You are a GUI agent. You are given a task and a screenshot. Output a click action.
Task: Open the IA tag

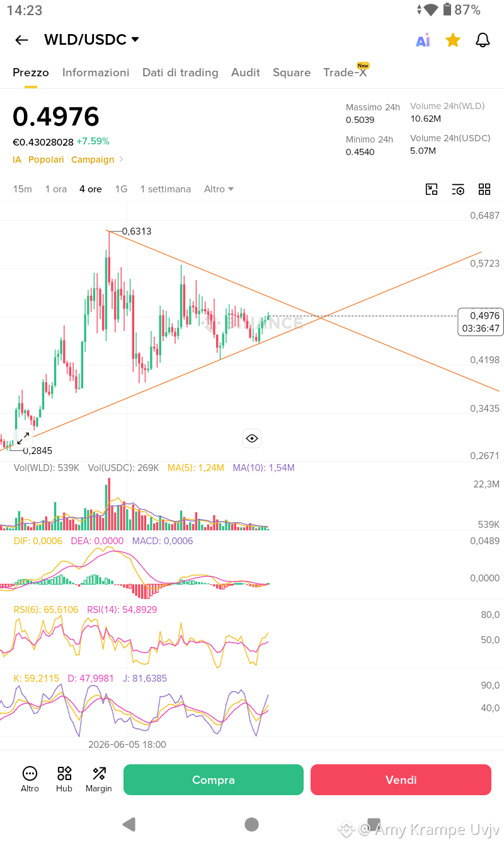tap(17, 160)
